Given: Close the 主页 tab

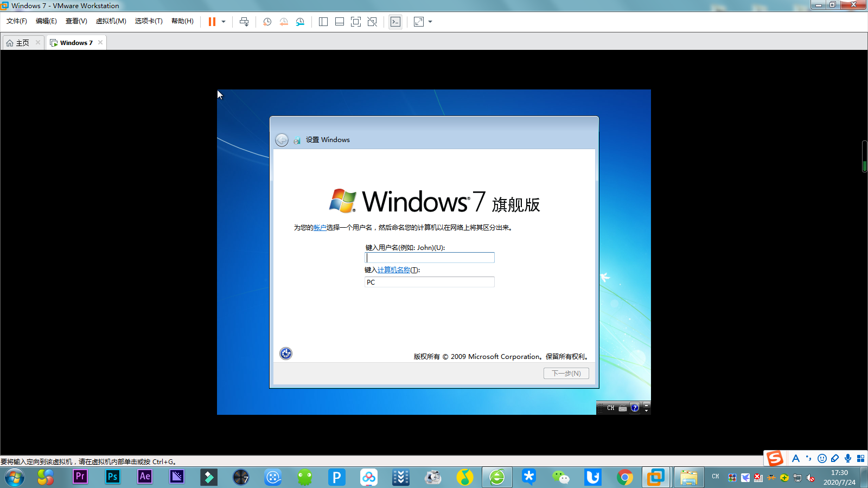Looking at the screenshot, I should [x=38, y=42].
